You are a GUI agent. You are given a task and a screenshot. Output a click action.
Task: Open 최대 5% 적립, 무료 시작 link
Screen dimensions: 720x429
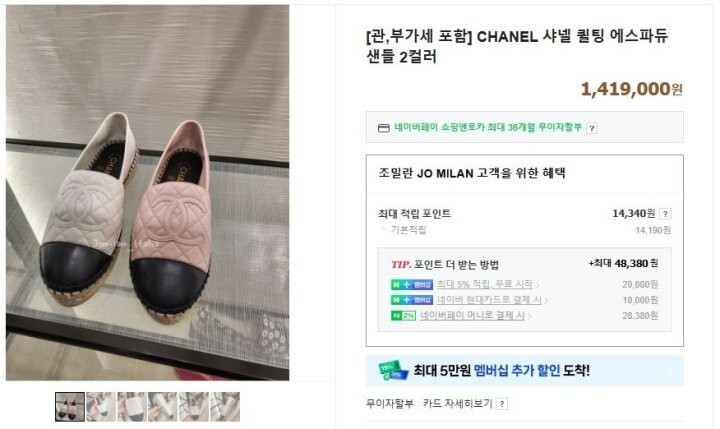click(485, 285)
